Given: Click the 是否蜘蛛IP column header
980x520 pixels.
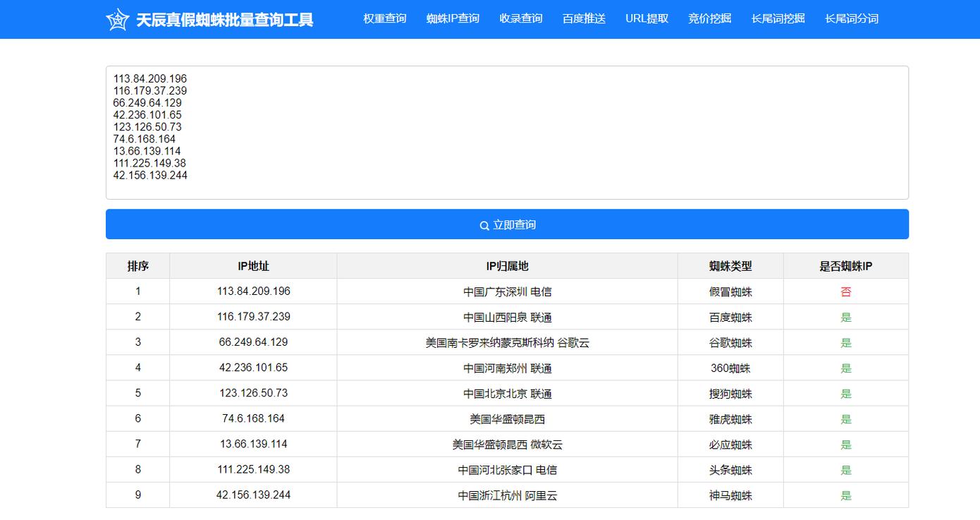Looking at the screenshot, I should (x=846, y=266).
